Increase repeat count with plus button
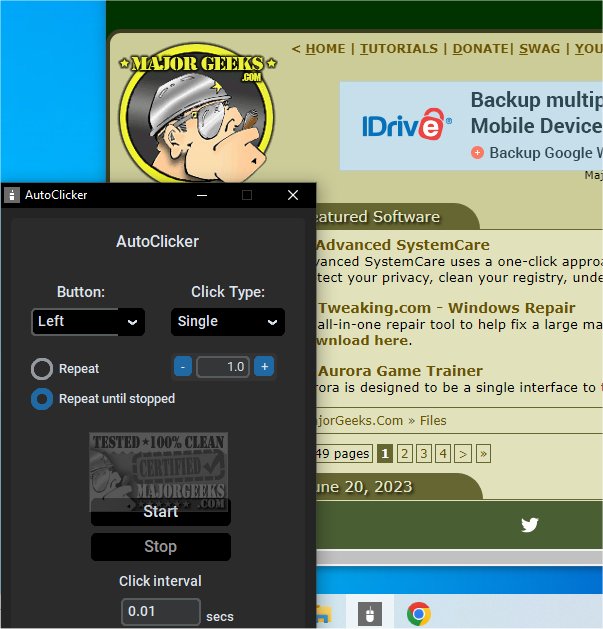 coord(264,367)
